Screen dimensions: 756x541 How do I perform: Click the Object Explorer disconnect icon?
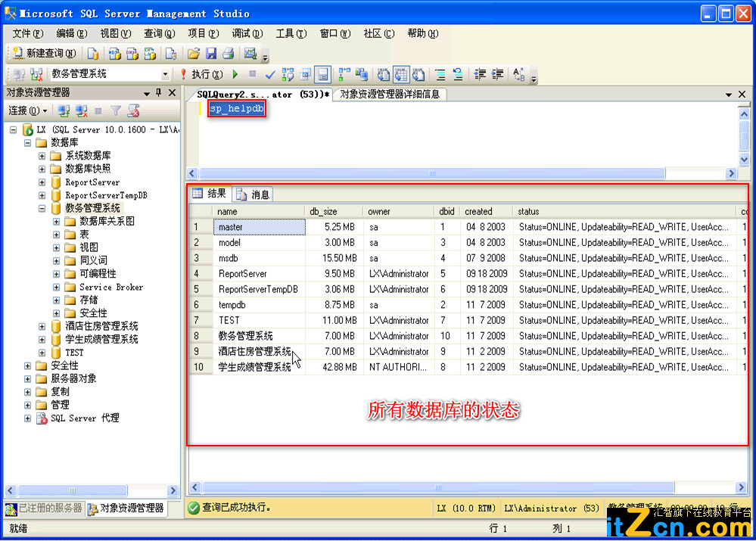tap(81, 111)
